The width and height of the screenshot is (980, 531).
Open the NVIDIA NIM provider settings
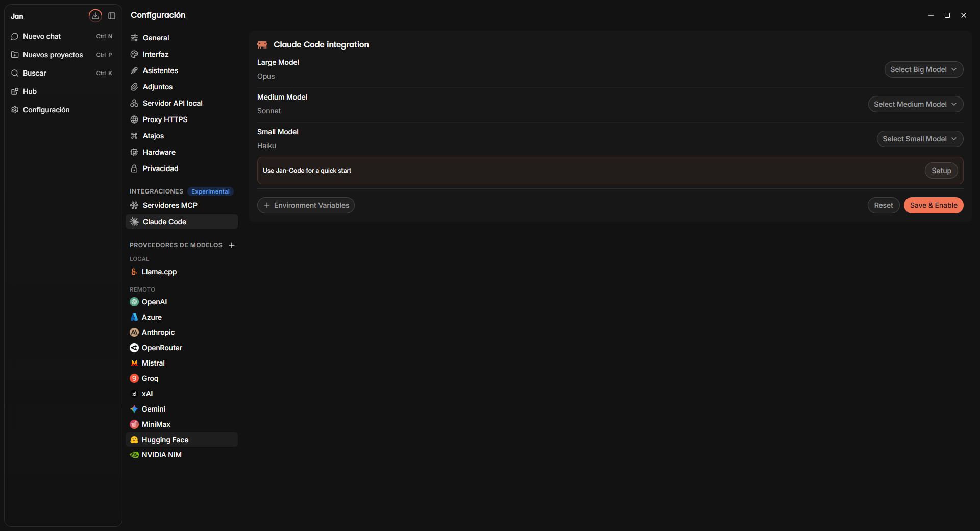pos(182,455)
